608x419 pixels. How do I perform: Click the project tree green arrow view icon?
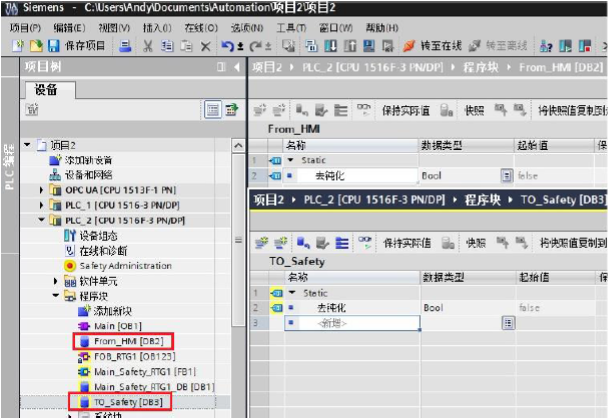232,110
